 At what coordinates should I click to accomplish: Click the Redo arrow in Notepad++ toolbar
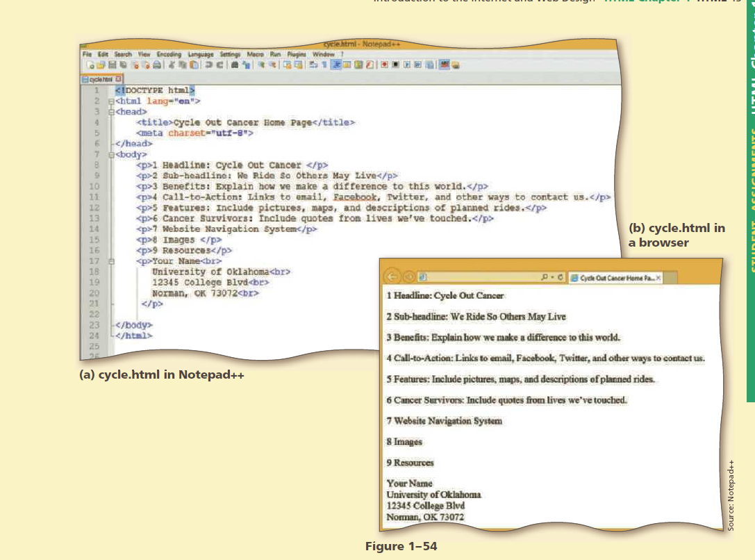(220, 65)
